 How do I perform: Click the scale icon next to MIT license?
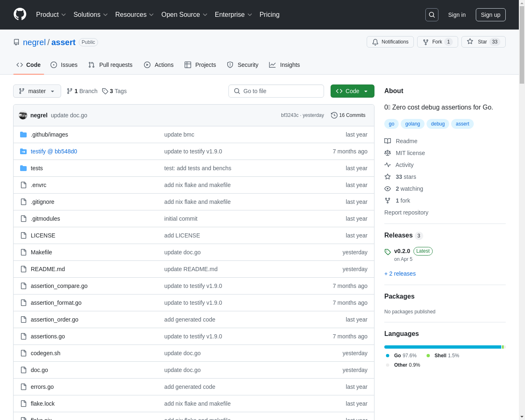point(388,153)
